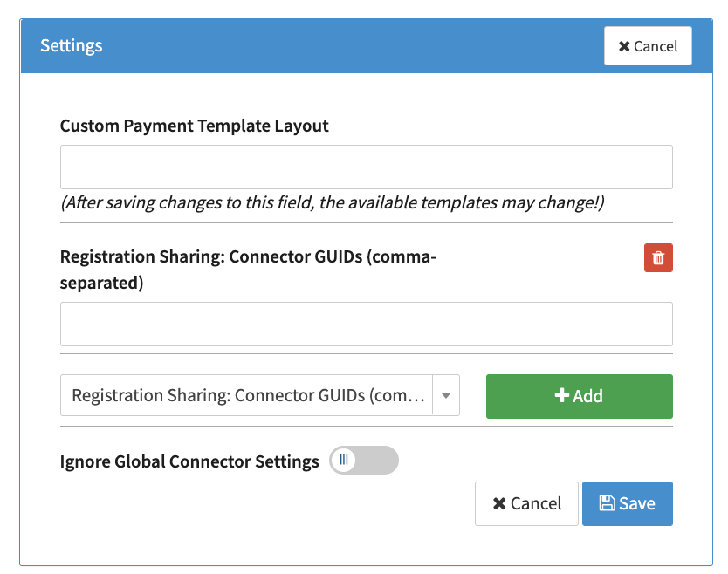Click the Ignore Global Connector Settings label
The image size is (728, 574).
189,461
